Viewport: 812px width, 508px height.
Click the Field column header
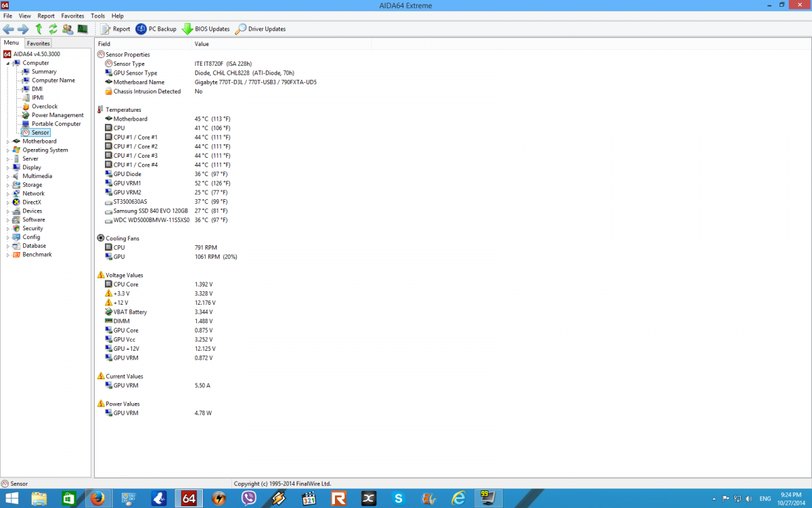pos(143,44)
